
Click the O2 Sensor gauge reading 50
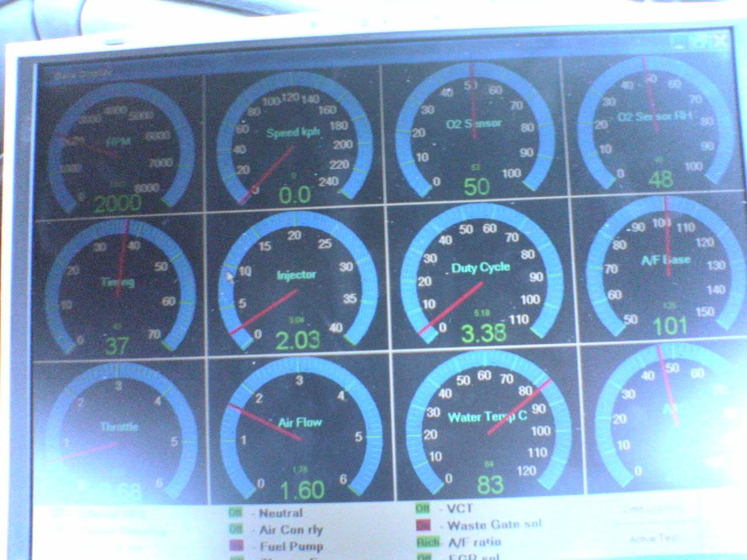[x=474, y=134]
